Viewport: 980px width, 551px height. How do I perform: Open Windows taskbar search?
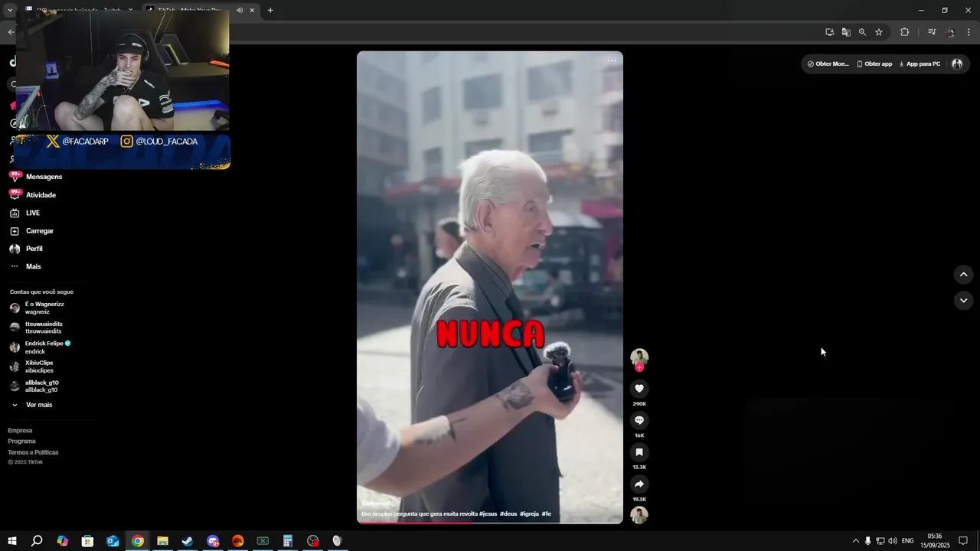tap(37, 541)
